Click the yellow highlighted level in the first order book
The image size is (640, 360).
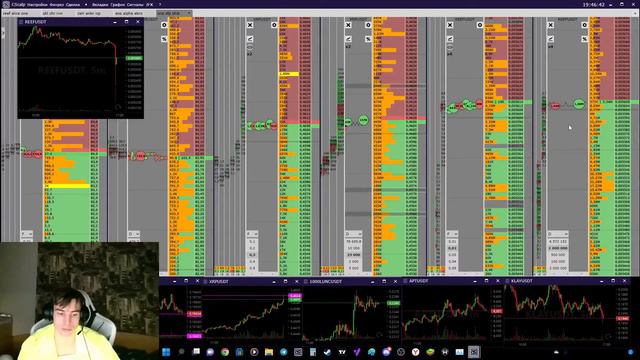pyautogui.click(x=67, y=186)
